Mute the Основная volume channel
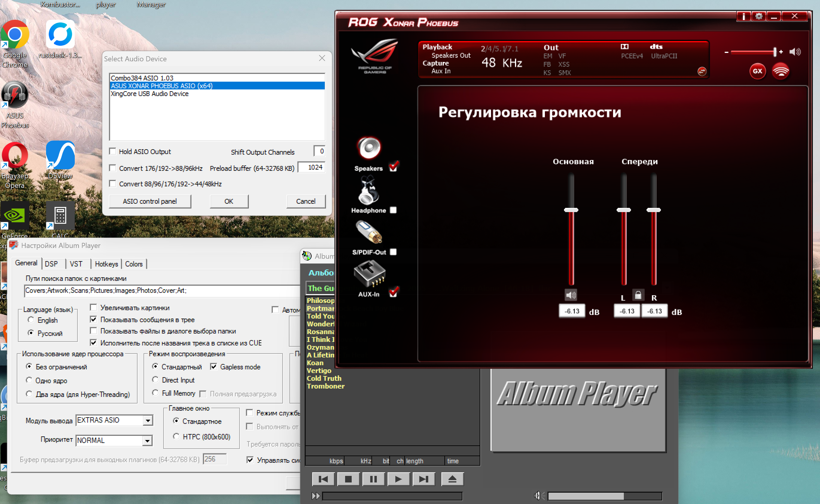Image resolution: width=820 pixels, height=504 pixels. pos(571,295)
